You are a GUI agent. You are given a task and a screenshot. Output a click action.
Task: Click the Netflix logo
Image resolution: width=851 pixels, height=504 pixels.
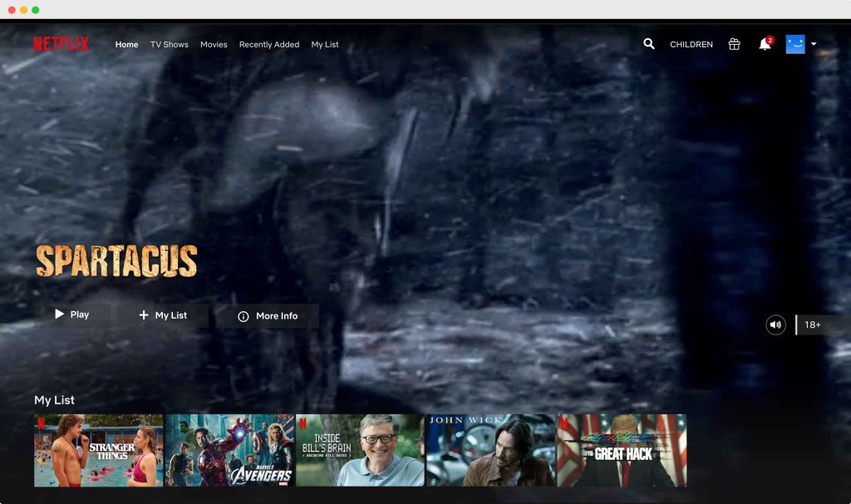61,44
